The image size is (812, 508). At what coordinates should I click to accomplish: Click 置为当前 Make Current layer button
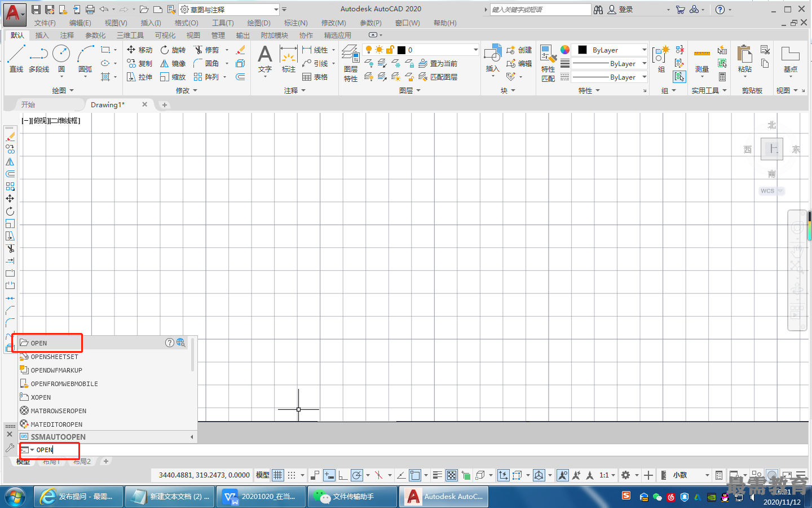point(438,63)
